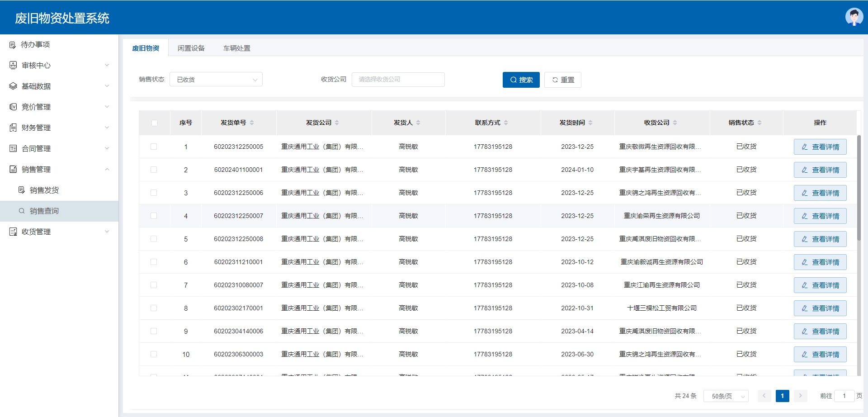This screenshot has width=868, height=417.
Task: Check the checkbox for row 1
Action: pyautogui.click(x=154, y=147)
